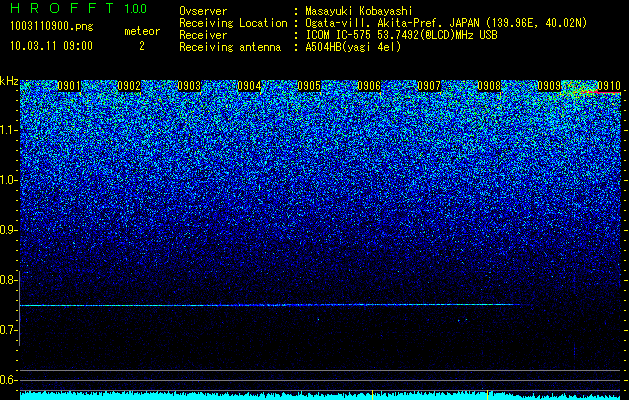Click the 0.8 frequency axis label
This screenshot has height=400, width=629.
[x=9, y=280]
